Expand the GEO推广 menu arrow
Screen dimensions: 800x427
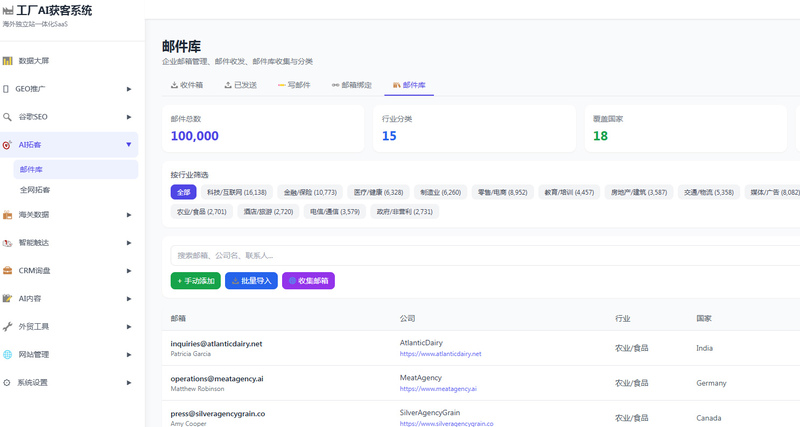(x=129, y=89)
